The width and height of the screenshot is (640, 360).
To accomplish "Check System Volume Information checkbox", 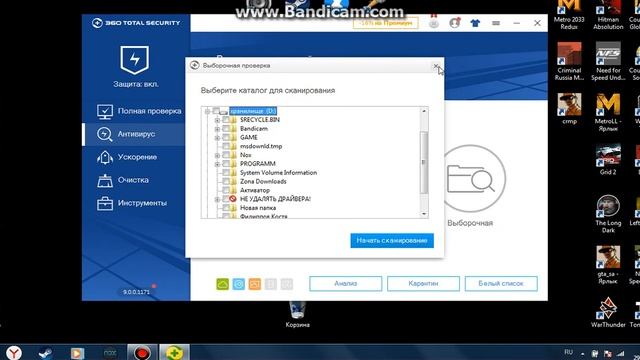I will [226, 173].
